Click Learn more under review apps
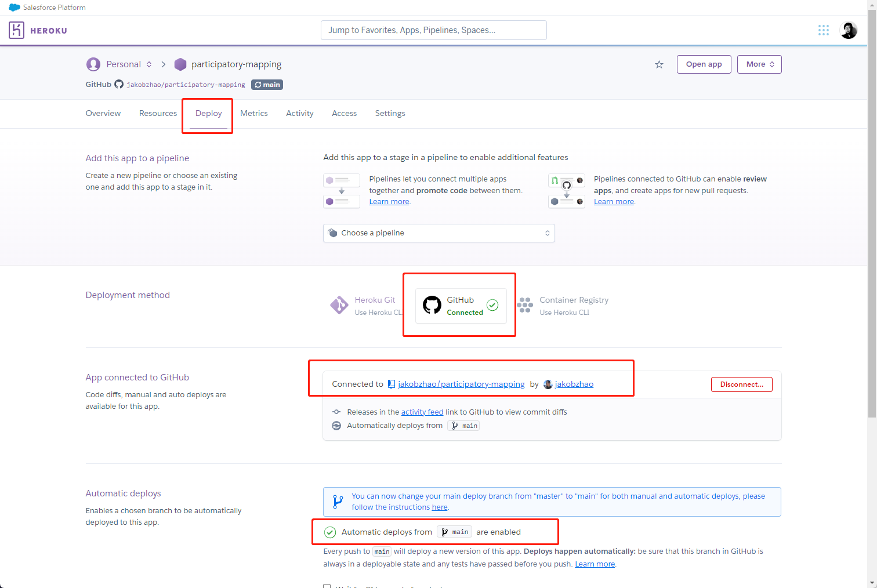The width and height of the screenshot is (877, 588). pyautogui.click(x=614, y=201)
